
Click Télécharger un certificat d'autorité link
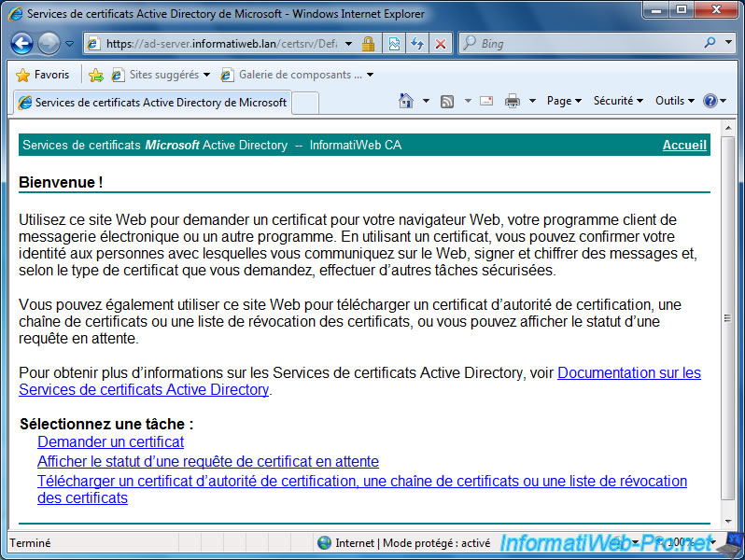coord(362,489)
